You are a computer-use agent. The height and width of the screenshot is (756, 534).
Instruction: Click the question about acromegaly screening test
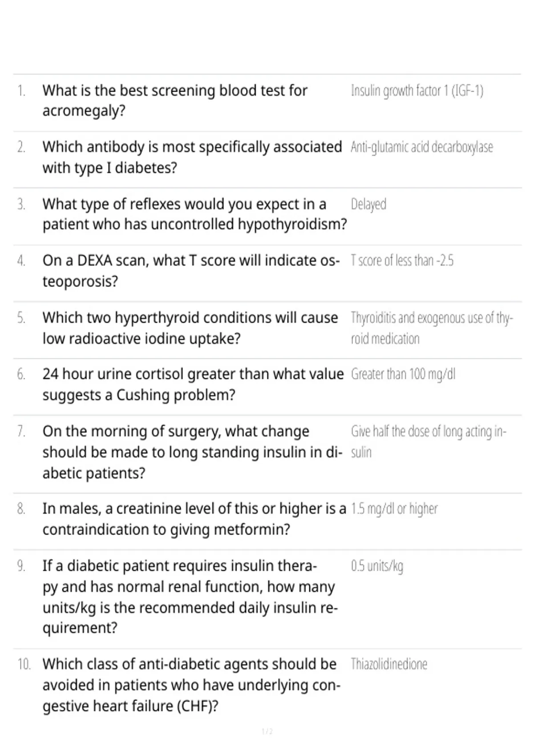175,101
